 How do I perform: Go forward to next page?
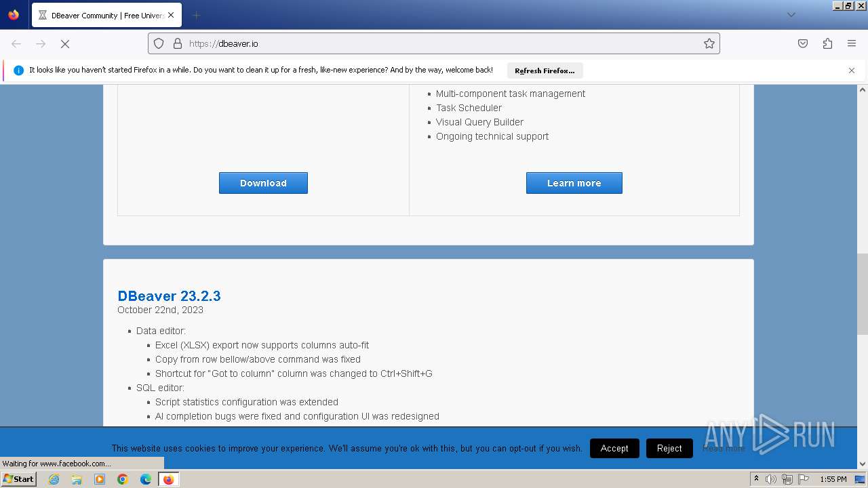[x=41, y=43]
